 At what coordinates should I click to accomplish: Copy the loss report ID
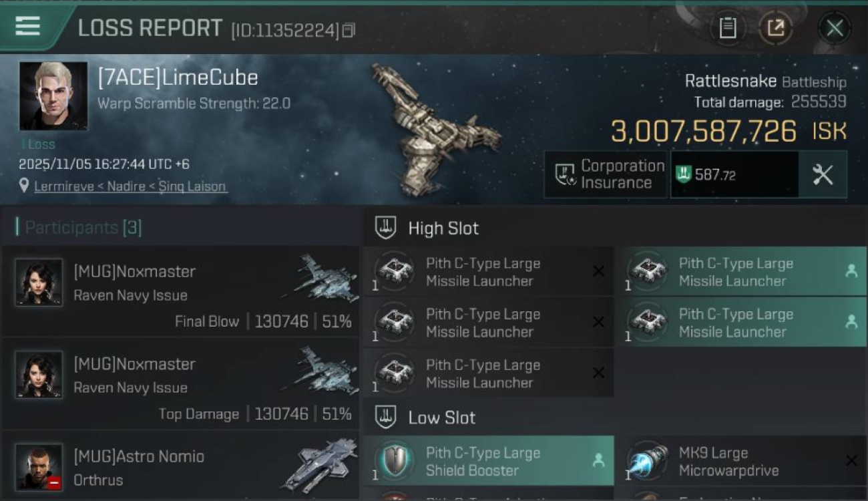pos(349,31)
